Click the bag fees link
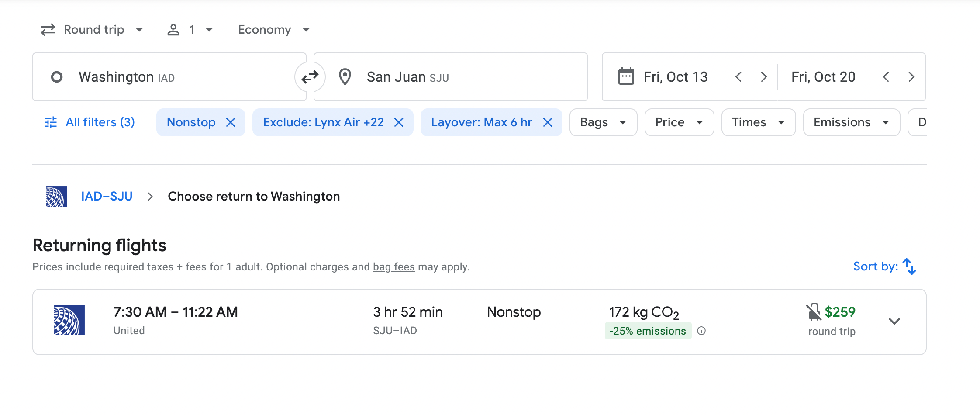Viewport: 980px width, 415px height. click(393, 267)
